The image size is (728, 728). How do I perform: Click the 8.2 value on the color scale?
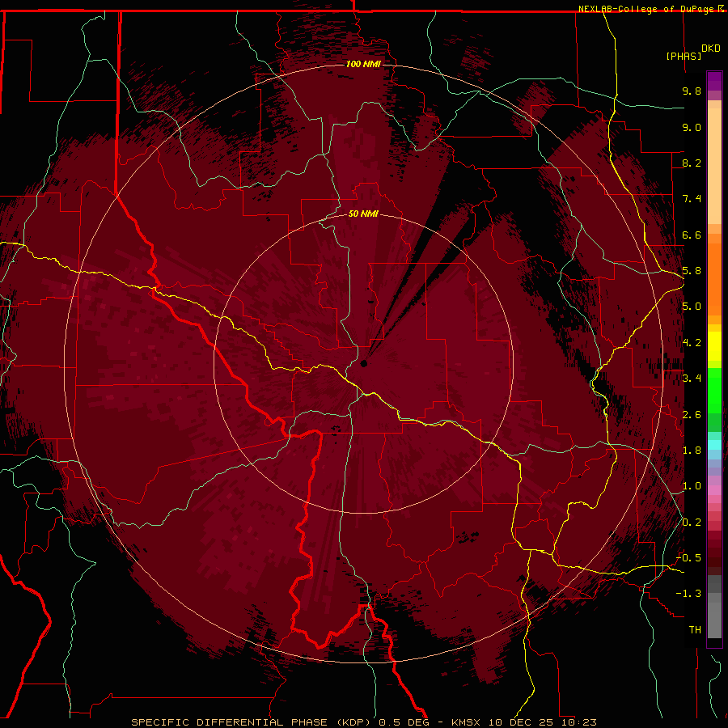click(x=692, y=163)
